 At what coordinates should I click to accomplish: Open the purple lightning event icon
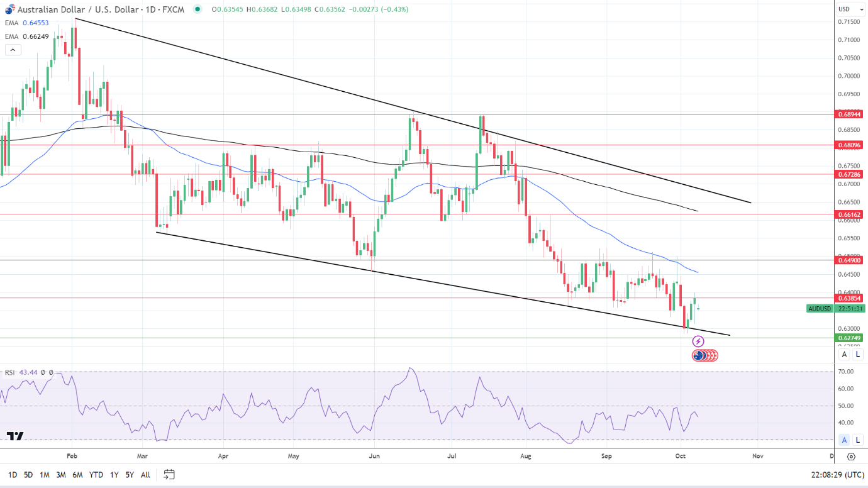(698, 341)
